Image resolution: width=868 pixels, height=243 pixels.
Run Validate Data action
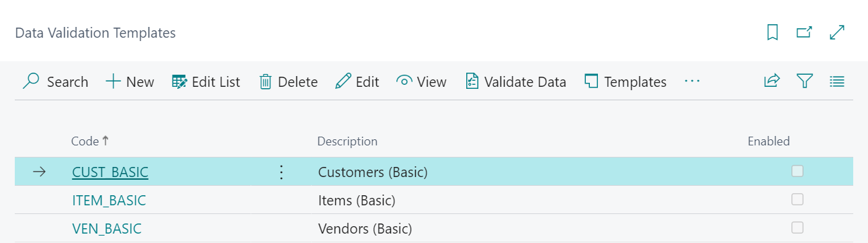[515, 82]
